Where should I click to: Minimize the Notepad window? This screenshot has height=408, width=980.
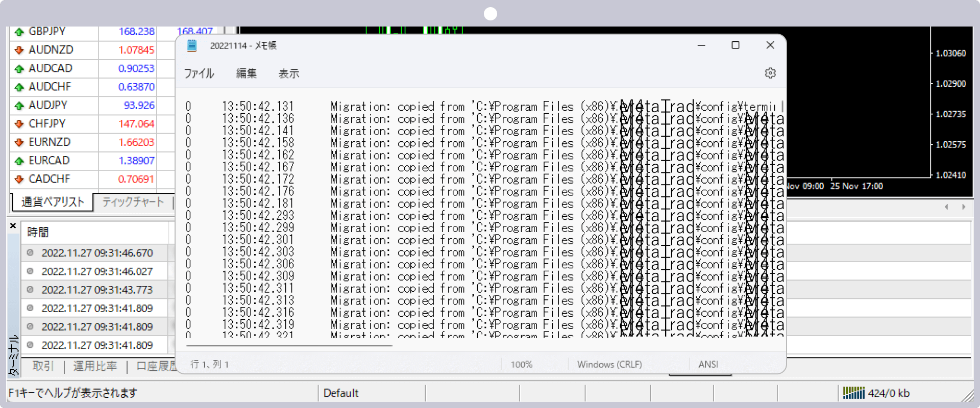coord(701,45)
